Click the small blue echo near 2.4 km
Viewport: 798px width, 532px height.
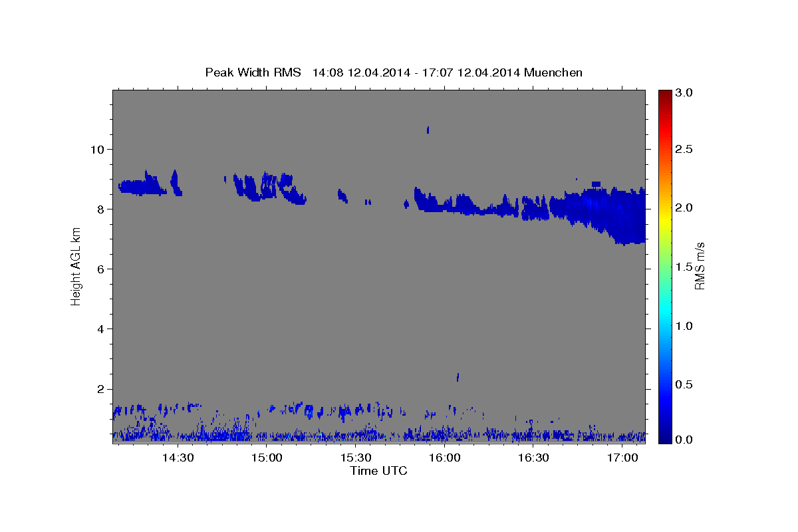coord(458,377)
